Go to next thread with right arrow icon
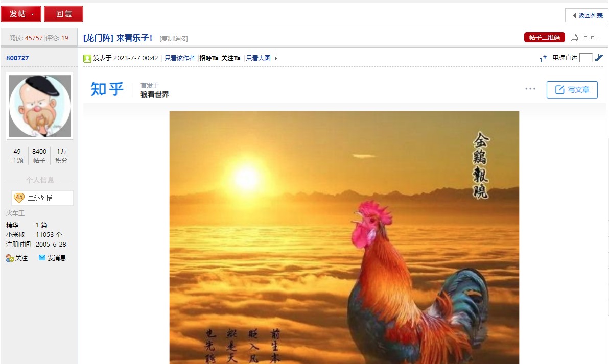609x364 pixels. (594, 38)
